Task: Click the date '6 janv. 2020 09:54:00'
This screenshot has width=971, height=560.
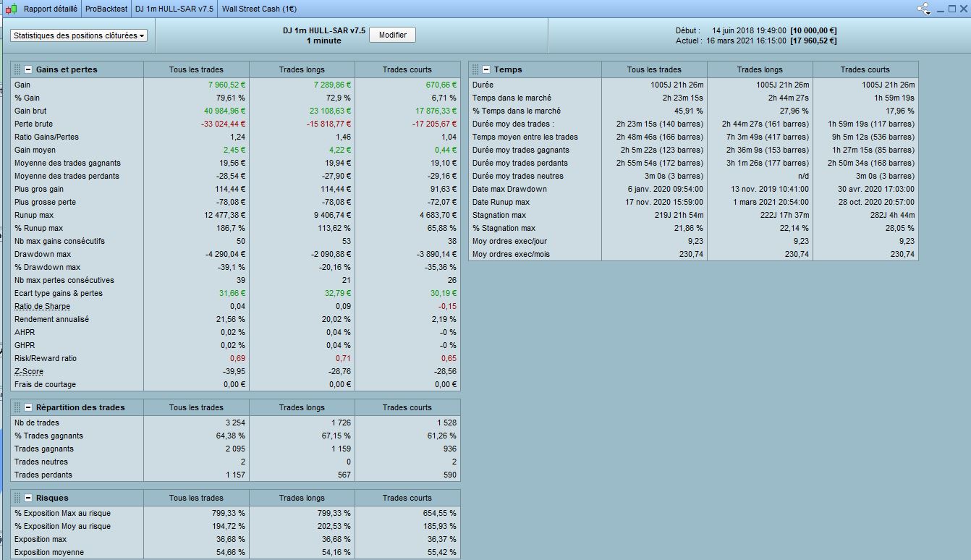Action: [666, 189]
